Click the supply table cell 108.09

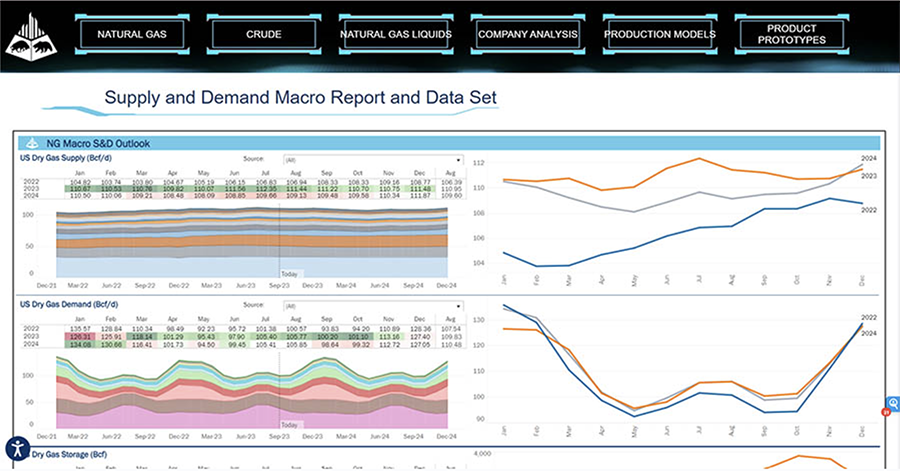(x=203, y=196)
